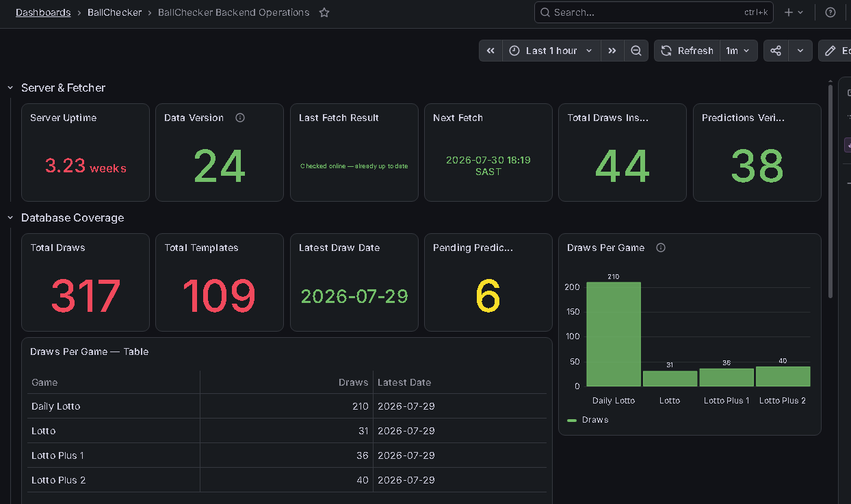This screenshot has height=504, width=851.
Task: Sort table by Latest Date column header
Action: pos(404,382)
